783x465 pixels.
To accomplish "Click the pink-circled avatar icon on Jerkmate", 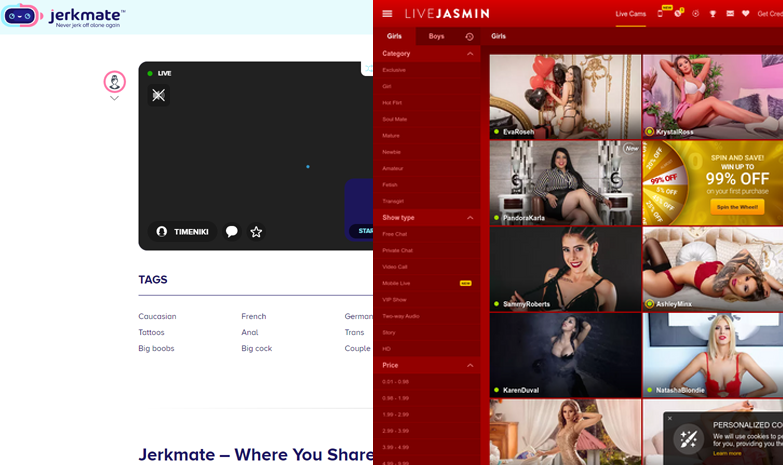I will point(114,81).
